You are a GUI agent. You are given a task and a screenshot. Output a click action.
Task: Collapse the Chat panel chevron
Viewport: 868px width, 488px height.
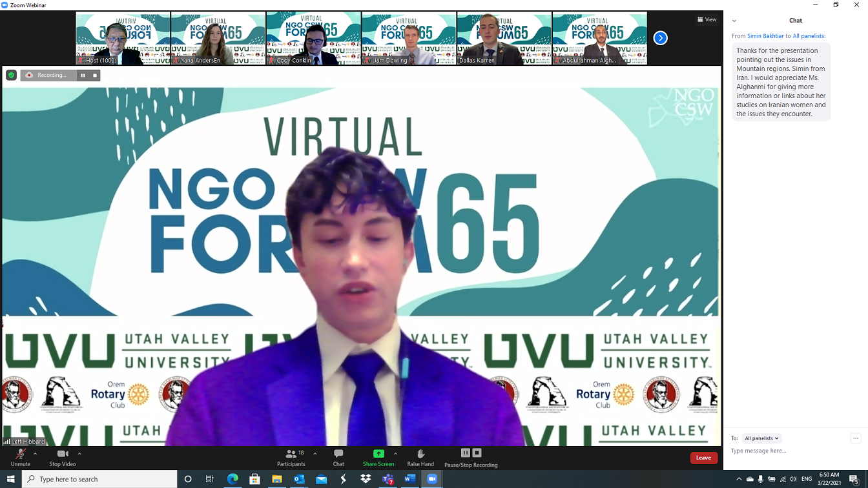click(x=734, y=21)
